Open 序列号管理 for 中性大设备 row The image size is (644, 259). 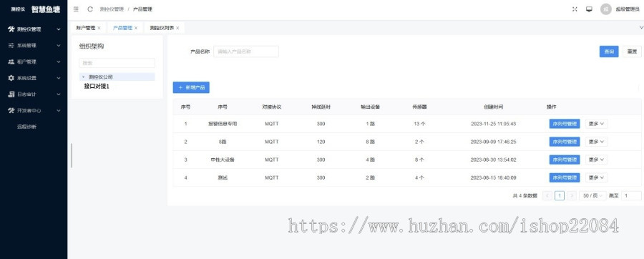565,160
